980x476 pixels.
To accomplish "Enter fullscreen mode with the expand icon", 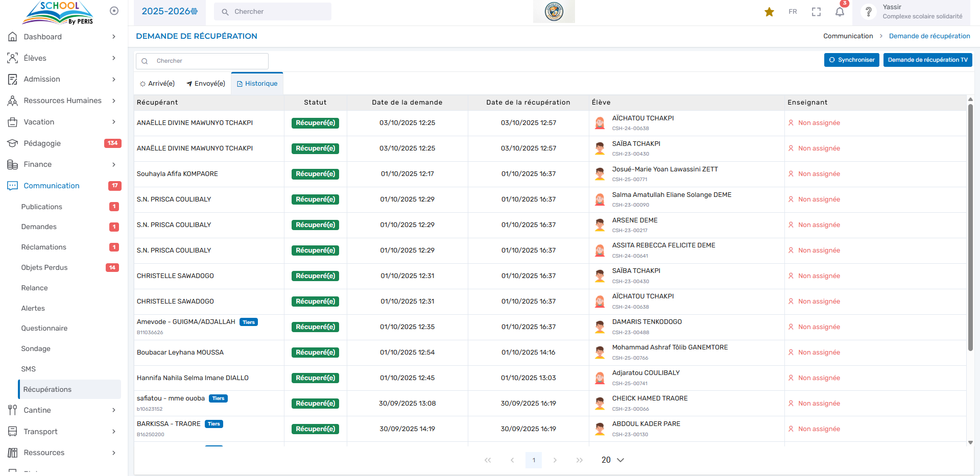I will coord(816,12).
